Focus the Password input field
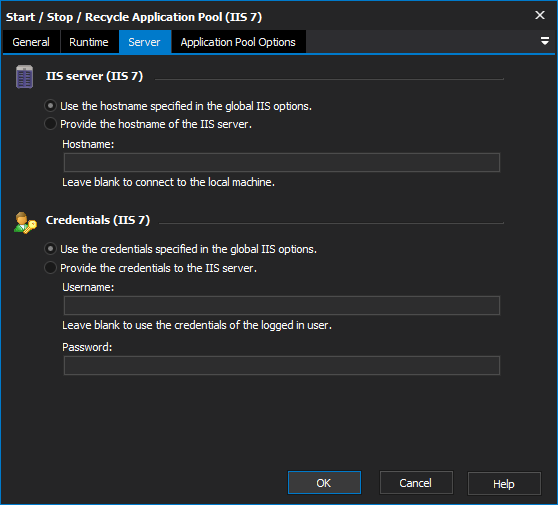The image size is (558, 505). [282, 365]
